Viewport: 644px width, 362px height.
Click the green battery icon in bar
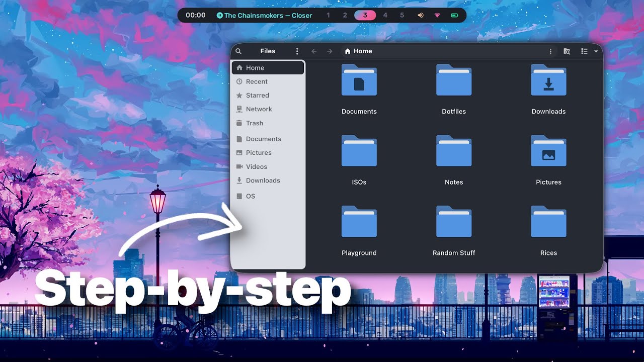(x=454, y=16)
